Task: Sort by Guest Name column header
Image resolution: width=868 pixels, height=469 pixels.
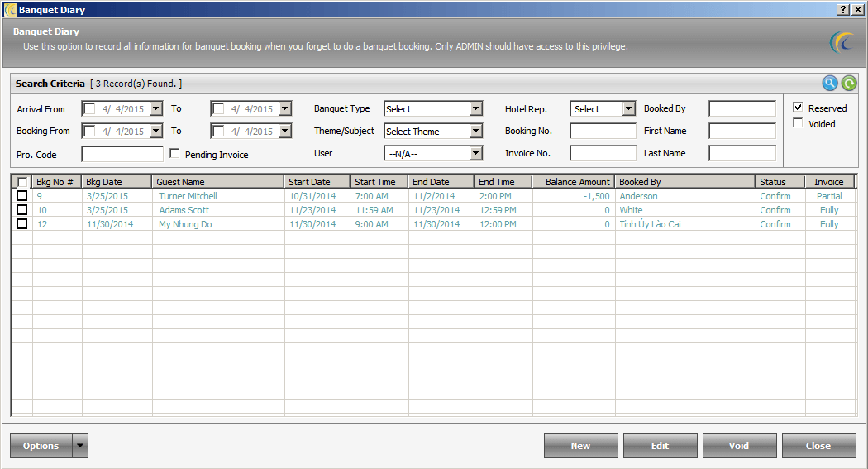Action: click(x=218, y=182)
